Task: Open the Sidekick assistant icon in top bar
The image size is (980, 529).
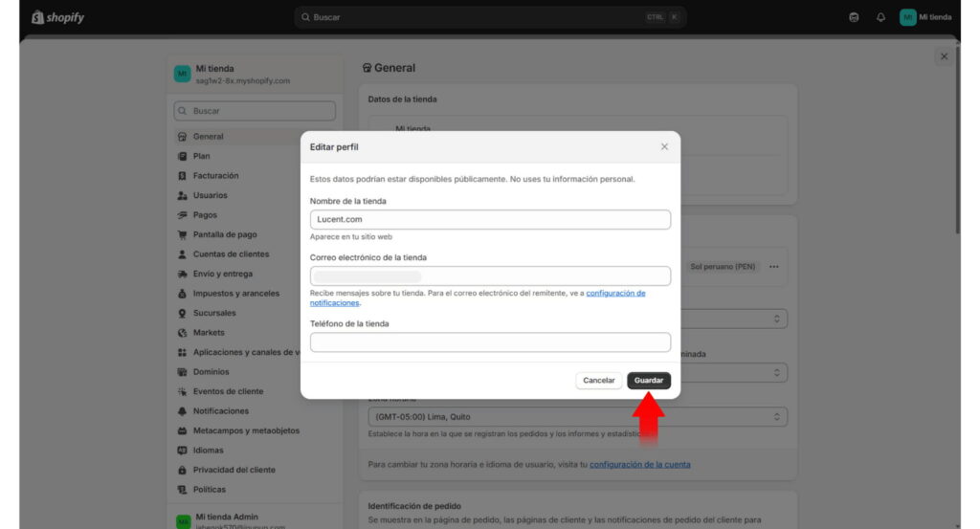Action: click(854, 17)
